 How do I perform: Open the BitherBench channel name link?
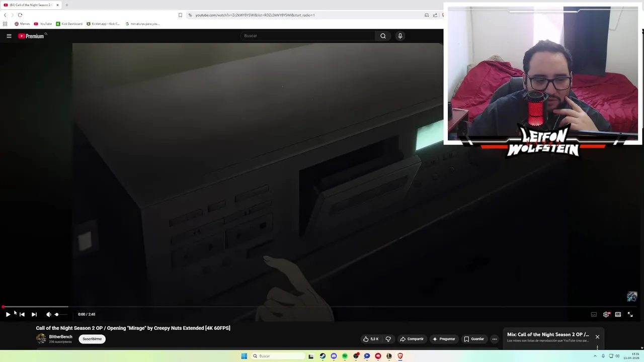[60, 337]
